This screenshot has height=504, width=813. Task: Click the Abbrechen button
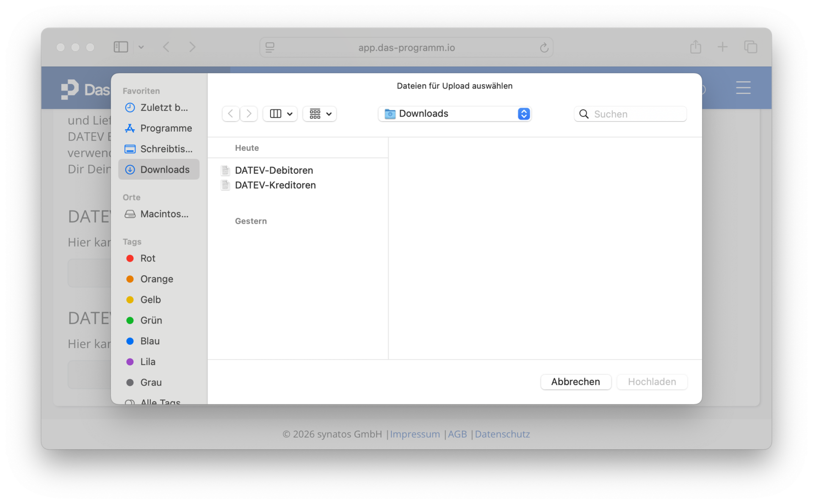click(x=575, y=382)
